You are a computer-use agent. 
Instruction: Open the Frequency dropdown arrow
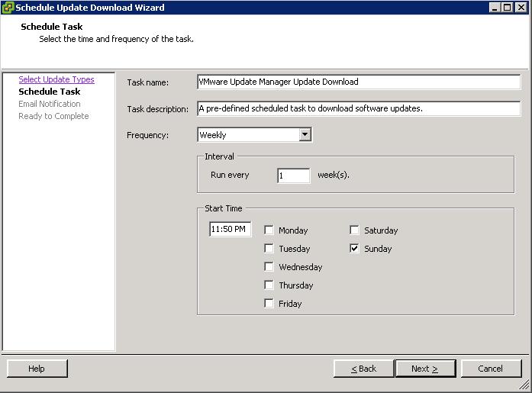pyautogui.click(x=305, y=134)
